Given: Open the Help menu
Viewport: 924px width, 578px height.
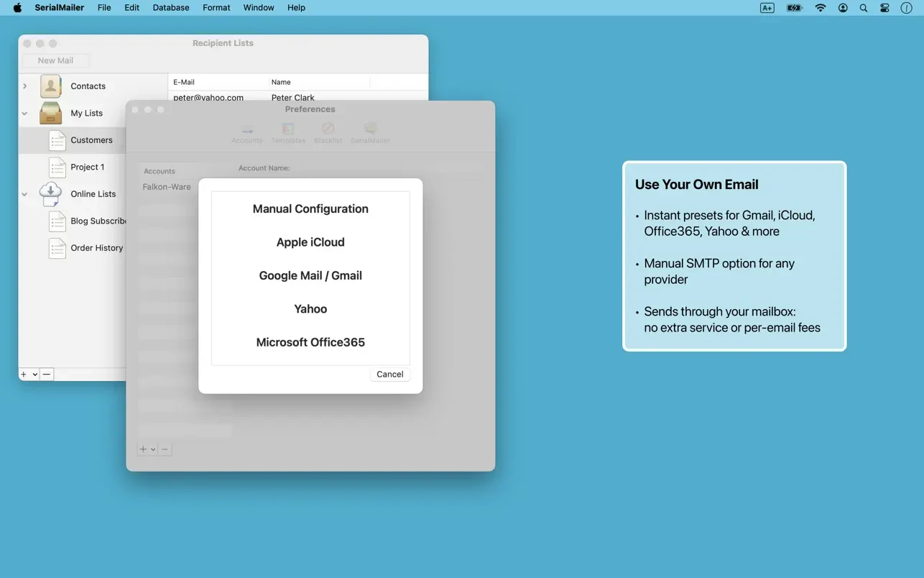Looking at the screenshot, I should point(296,8).
